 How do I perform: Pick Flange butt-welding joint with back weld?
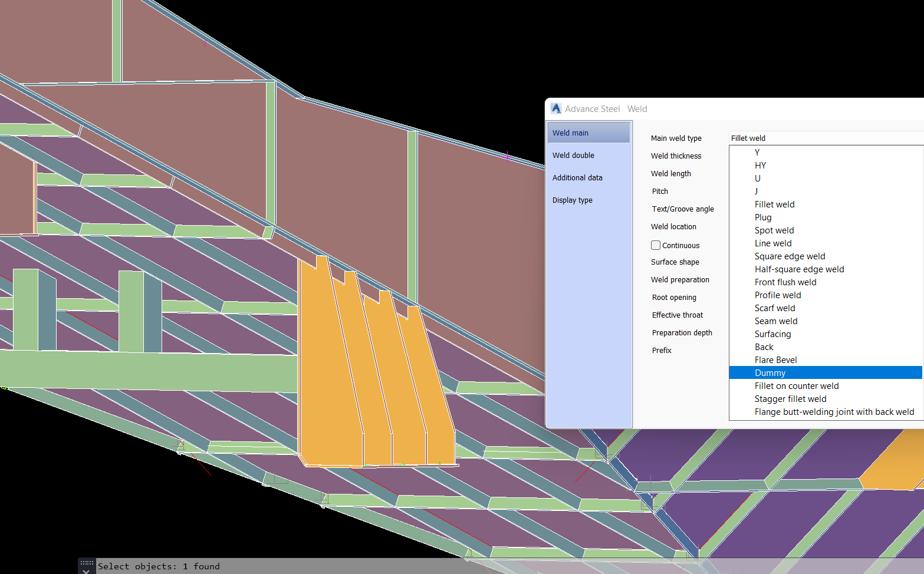(x=835, y=411)
